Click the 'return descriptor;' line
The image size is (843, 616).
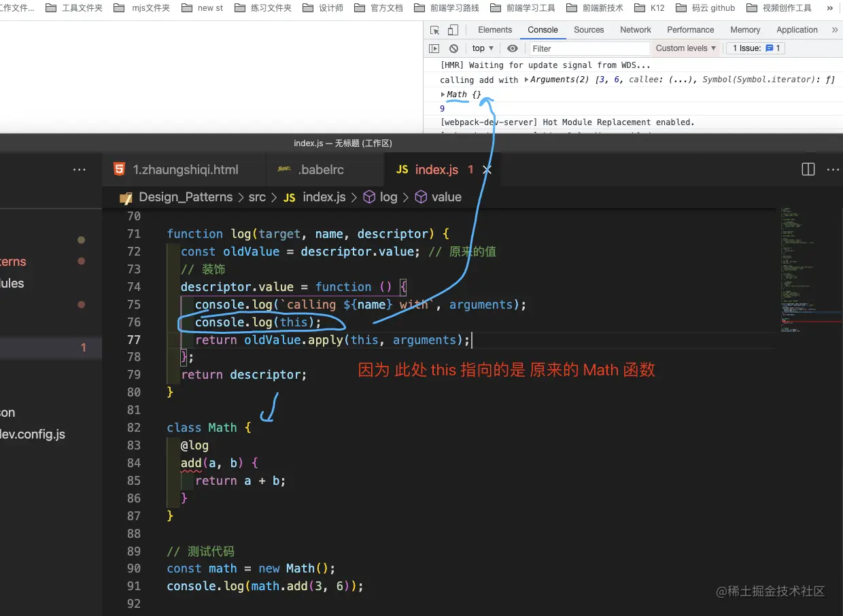(244, 375)
